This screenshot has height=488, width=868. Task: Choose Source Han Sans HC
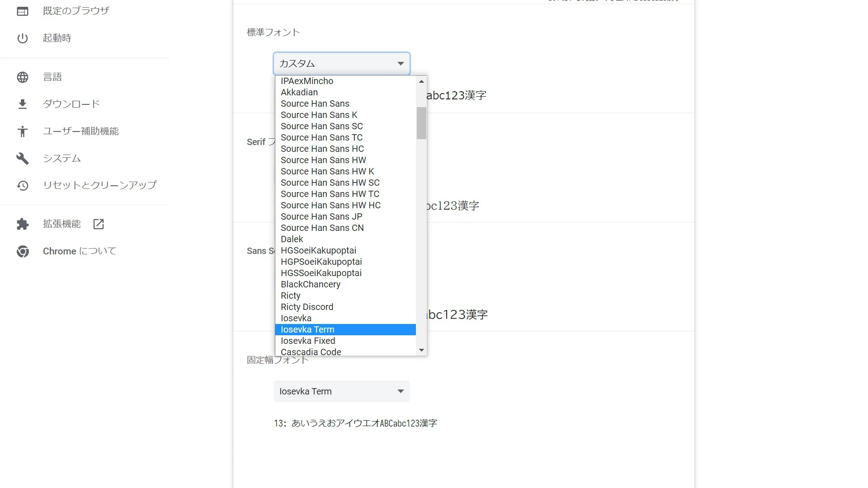345,149
